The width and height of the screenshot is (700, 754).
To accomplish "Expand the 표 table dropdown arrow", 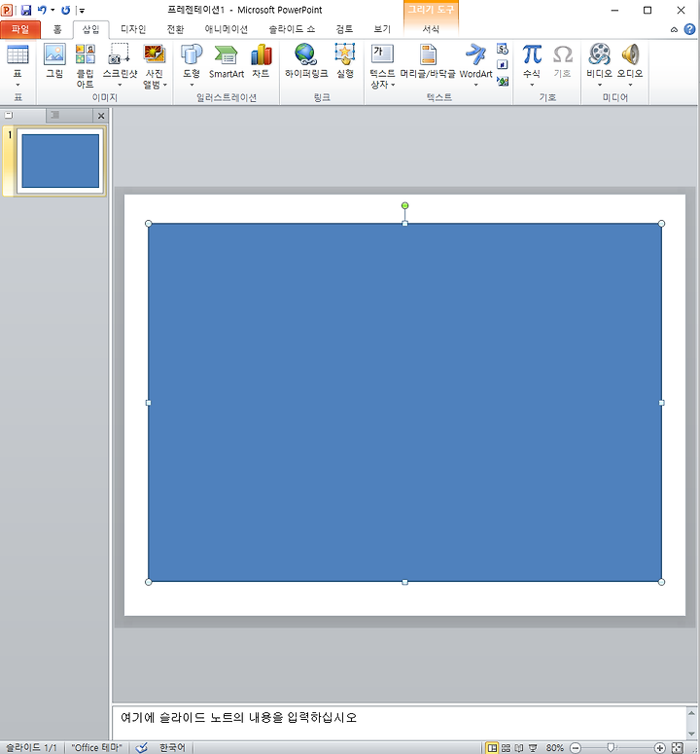I will pos(17,85).
